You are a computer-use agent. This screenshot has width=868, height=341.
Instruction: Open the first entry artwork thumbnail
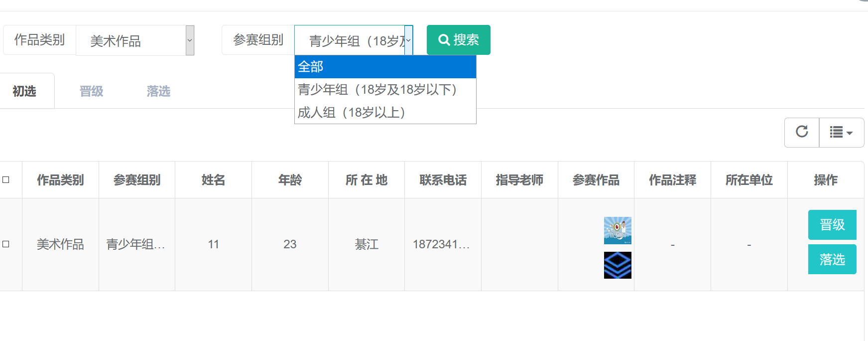(x=618, y=230)
